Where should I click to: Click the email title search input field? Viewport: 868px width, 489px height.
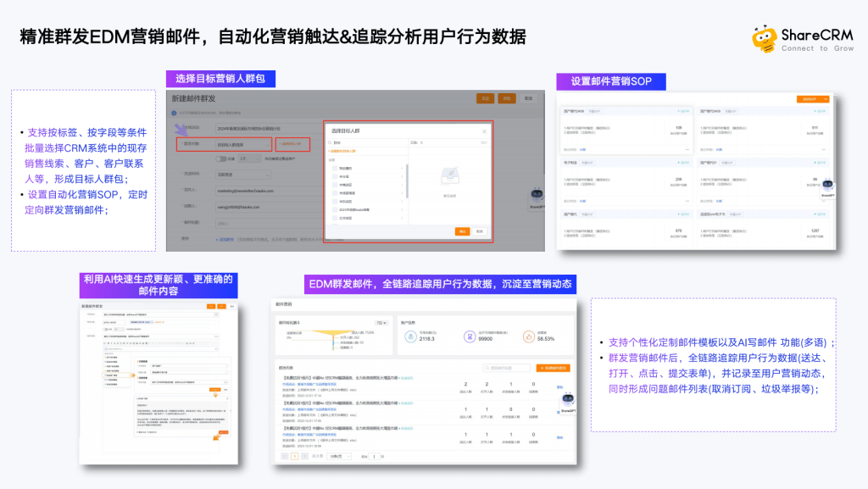pyautogui.click(x=506, y=368)
